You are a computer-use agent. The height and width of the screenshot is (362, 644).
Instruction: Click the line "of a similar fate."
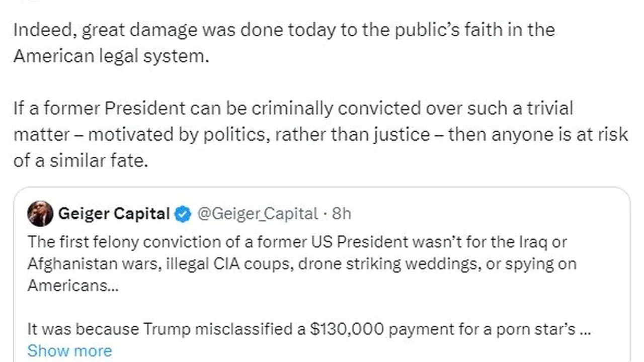click(80, 161)
